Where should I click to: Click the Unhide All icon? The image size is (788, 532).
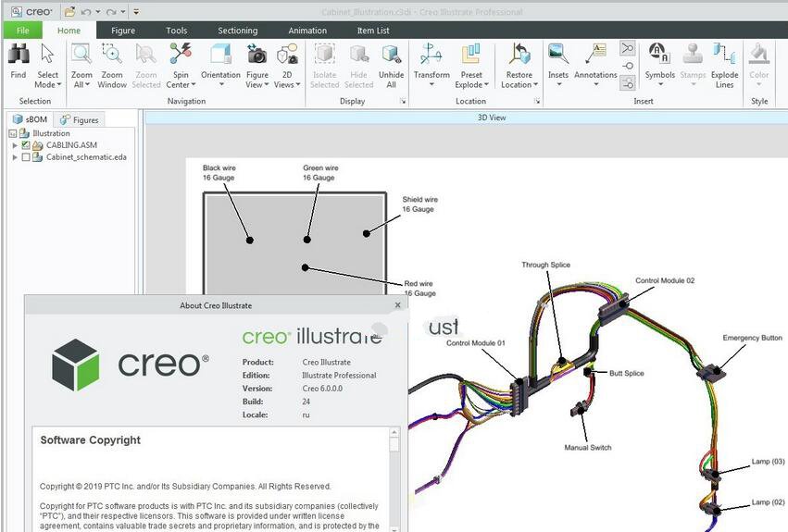coord(391,56)
